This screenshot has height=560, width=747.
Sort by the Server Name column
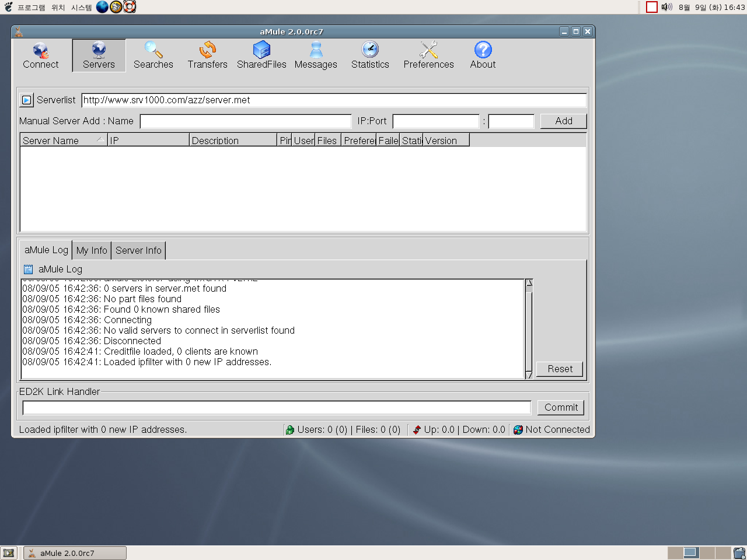pyautogui.click(x=64, y=141)
